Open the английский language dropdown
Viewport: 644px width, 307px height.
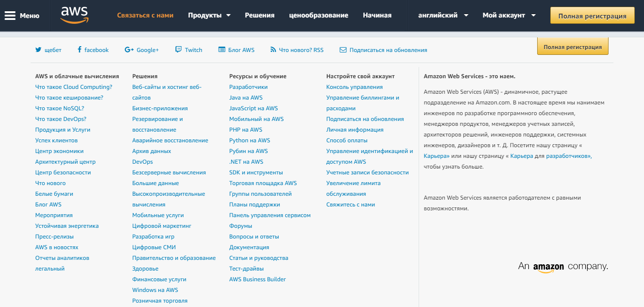[x=443, y=15]
